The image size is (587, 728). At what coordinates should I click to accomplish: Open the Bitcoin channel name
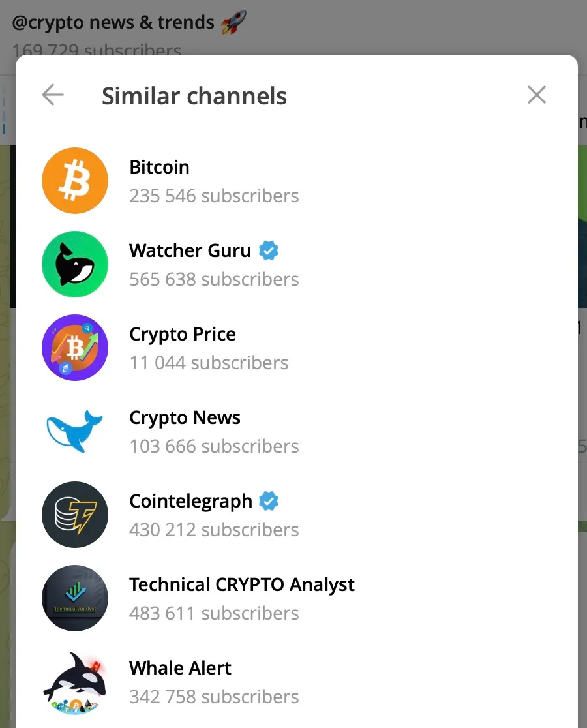(159, 167)
